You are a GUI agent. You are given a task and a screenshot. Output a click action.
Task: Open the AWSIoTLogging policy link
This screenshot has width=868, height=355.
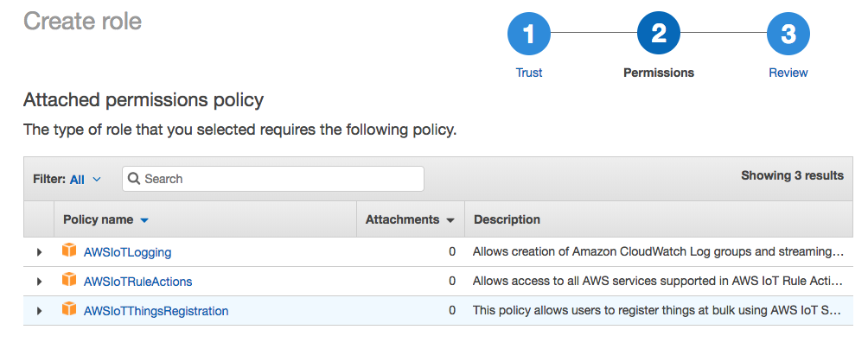127,253
